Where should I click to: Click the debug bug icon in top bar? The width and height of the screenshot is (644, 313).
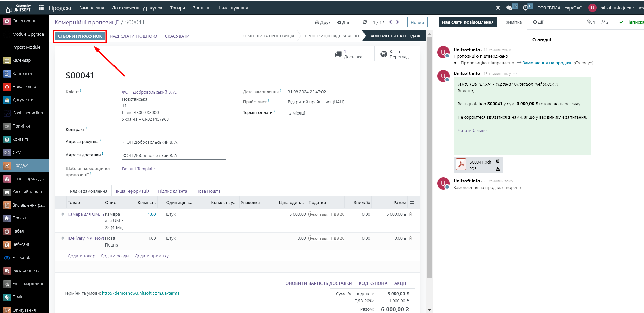[498, 8]
